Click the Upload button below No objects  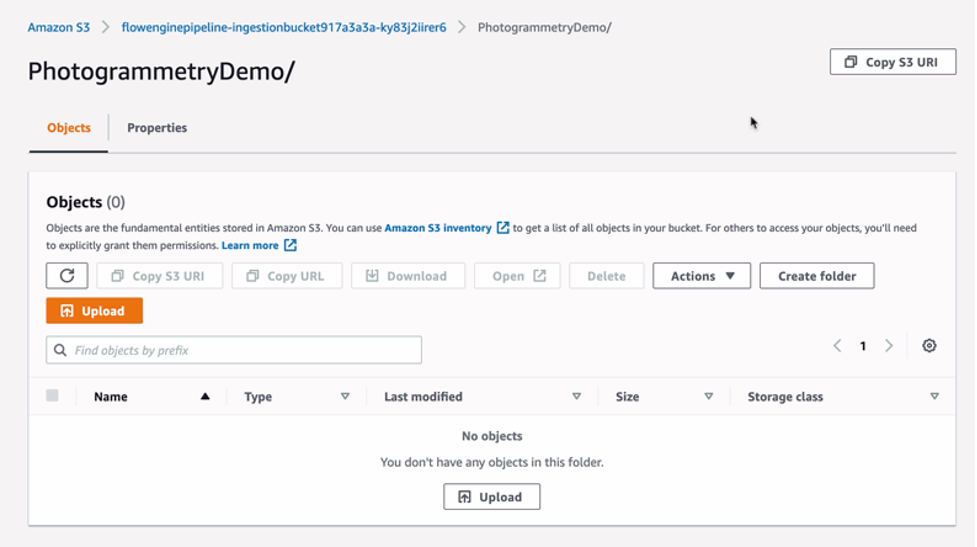point(492,497)
